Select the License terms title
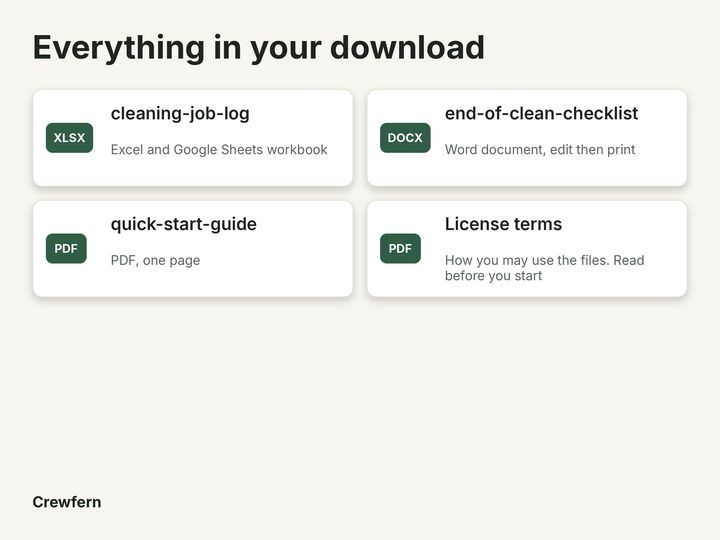 click(503, 224)
